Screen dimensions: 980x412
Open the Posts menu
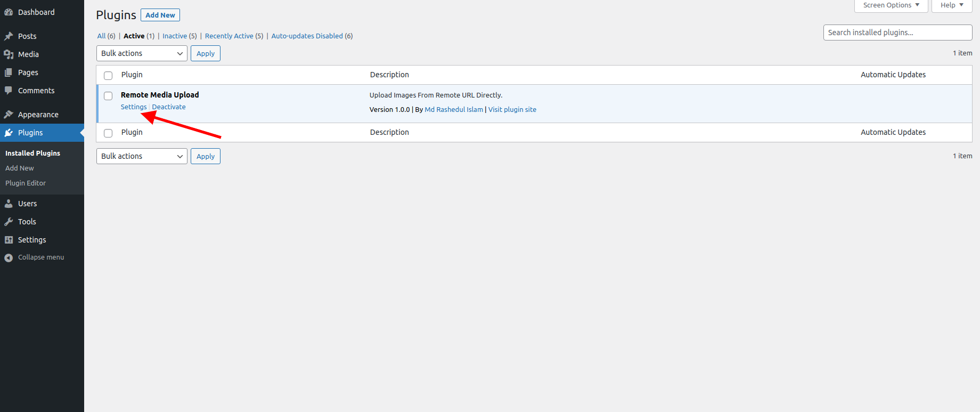point(27,36)
